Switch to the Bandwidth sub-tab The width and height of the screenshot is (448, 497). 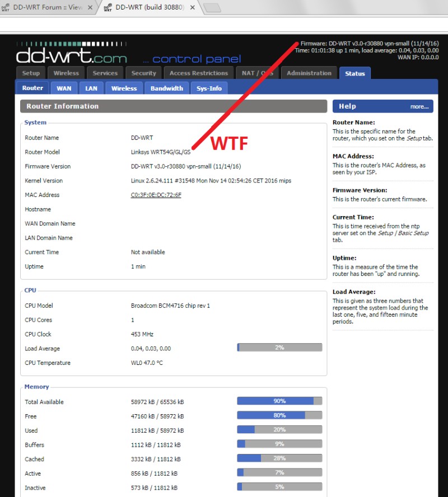click(x=166, y=88)
